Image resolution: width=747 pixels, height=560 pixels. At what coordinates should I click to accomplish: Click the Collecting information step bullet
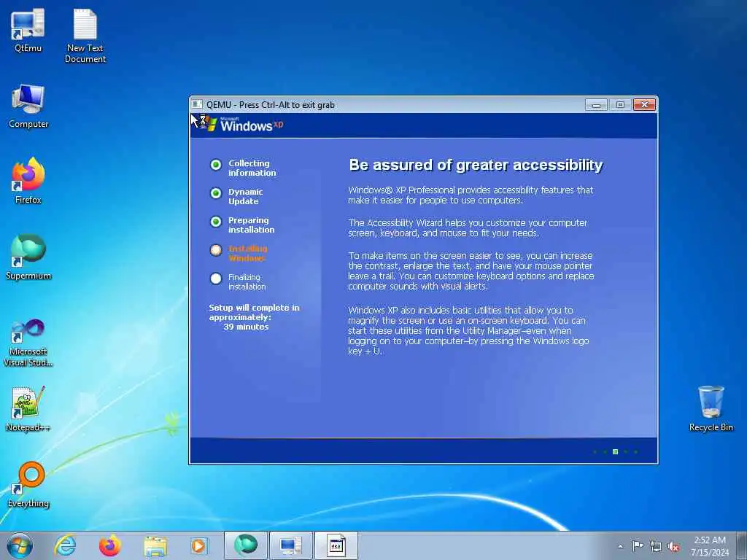coord(216,165)
